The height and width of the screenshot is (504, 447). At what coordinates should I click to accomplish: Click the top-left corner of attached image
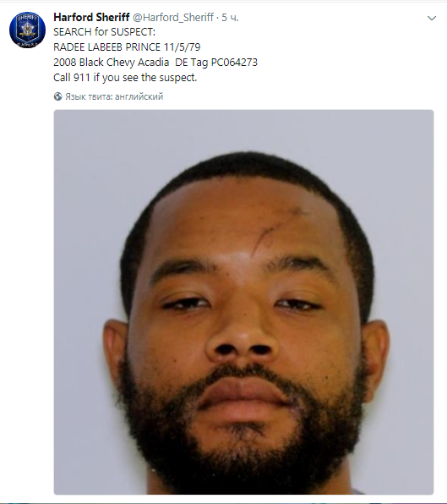pyautogui.click(x=57, y=112)
